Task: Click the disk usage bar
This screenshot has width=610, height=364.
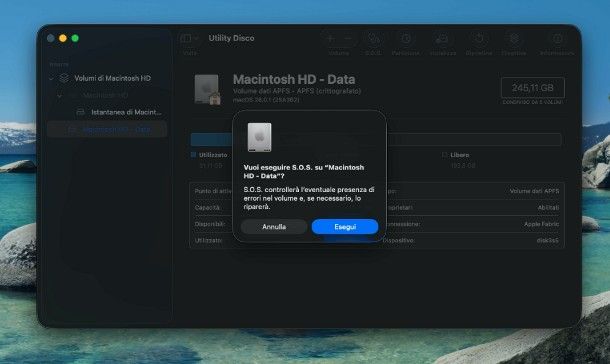Action: (x=376, y=139)
